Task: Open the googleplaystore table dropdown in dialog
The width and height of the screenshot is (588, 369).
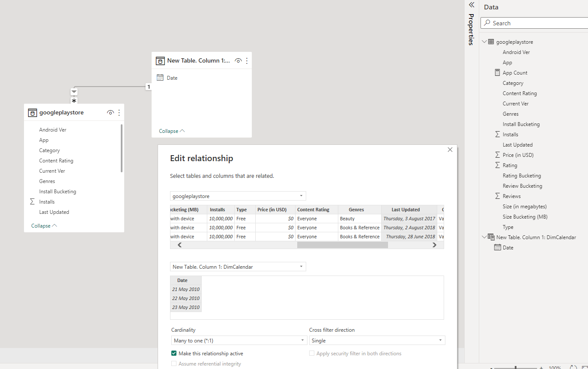Action: [x=238, y=196]
